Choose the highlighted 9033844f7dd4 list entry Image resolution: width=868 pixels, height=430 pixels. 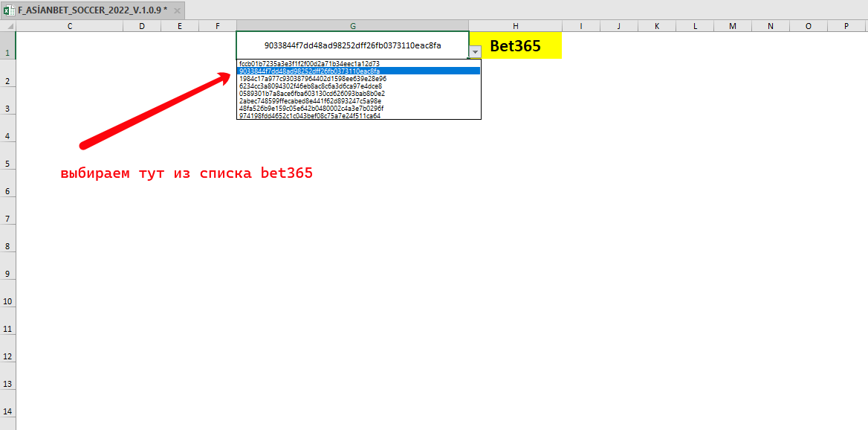(309, 71)
